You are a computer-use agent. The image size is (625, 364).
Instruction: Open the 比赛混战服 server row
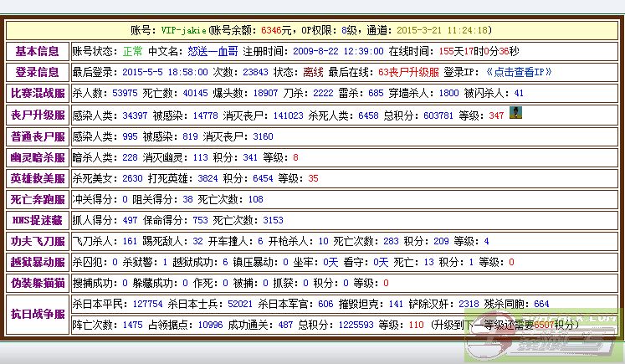point(37,93)
